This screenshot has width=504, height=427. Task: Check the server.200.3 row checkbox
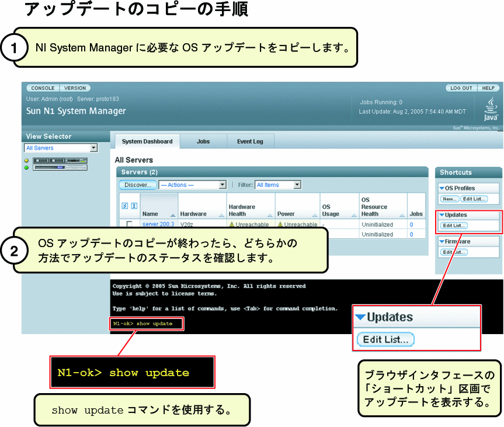(130, 224)
